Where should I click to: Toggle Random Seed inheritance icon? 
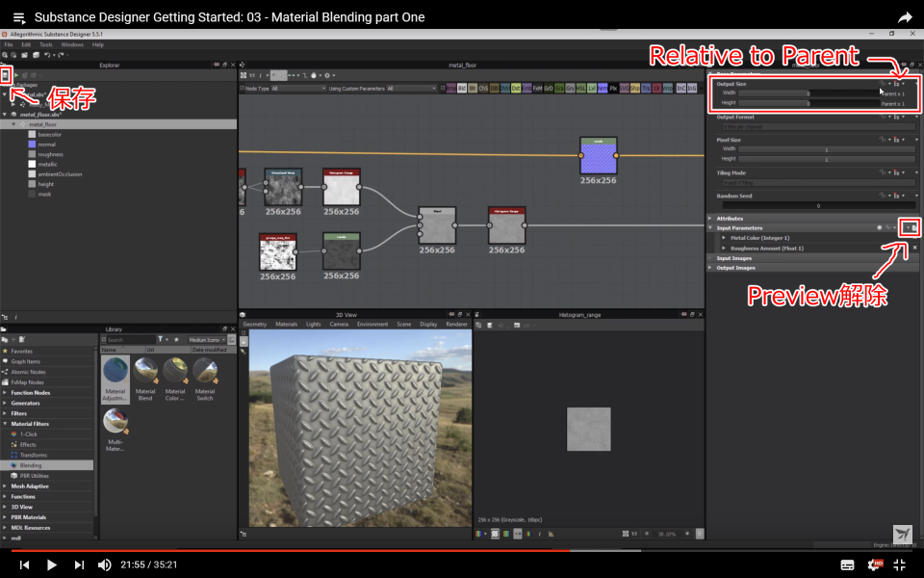(897, 196)
